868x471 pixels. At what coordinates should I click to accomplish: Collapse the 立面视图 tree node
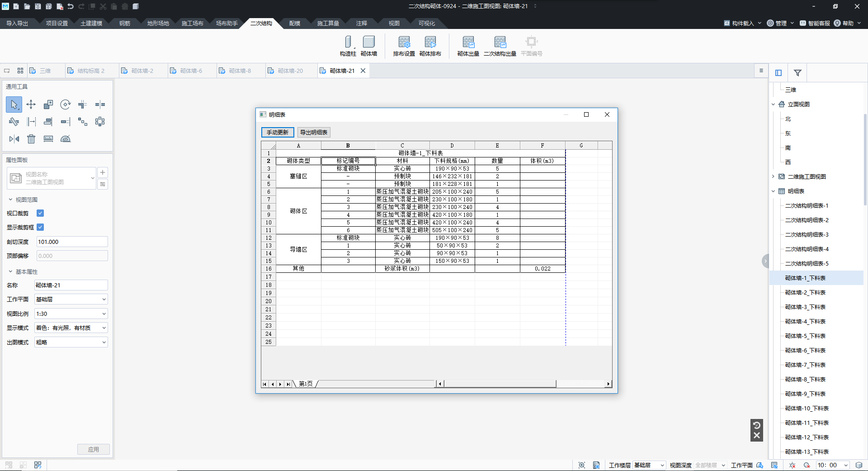pyautogui.click(x=774, y=104)
